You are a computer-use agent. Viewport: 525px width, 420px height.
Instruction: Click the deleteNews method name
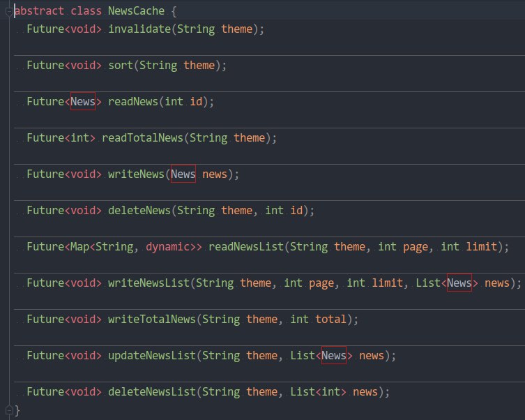(x=139, y=210)
